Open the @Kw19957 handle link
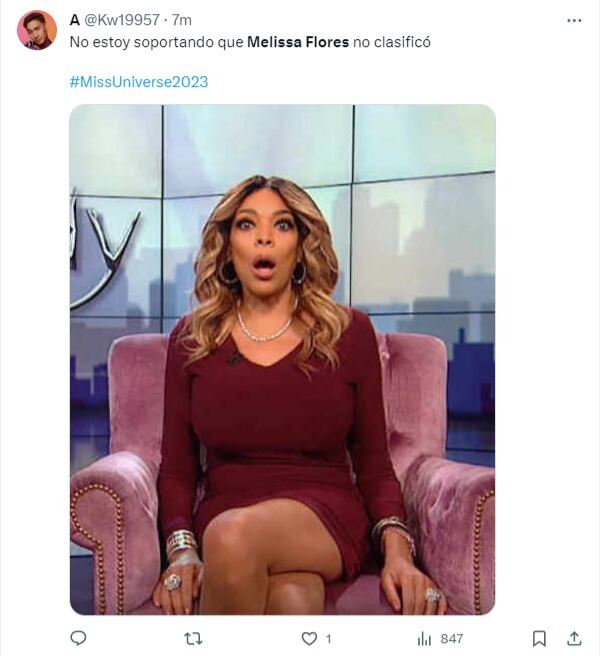The image size is (601, 656). coord(122,20)
